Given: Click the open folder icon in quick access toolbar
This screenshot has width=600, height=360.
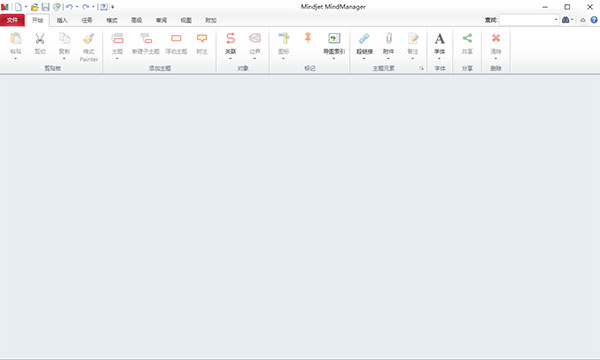Looking at the screenshot, I should pyautogui.click(x=34, y=7).
